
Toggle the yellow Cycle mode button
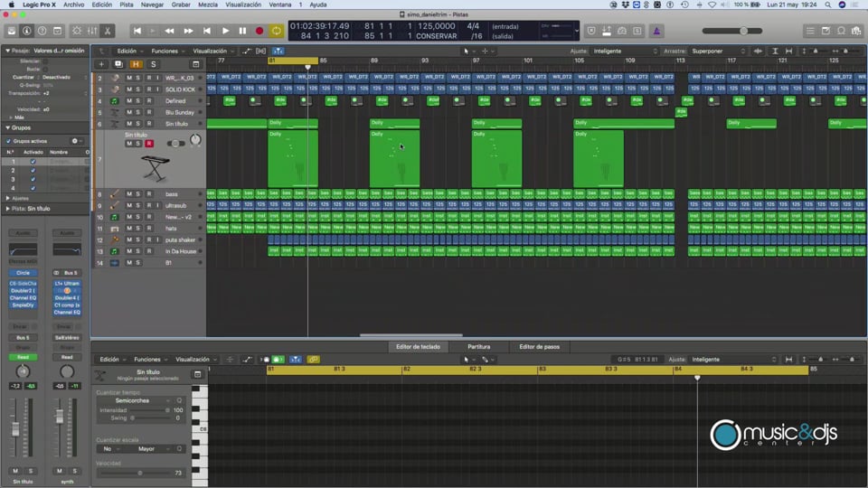point(276,31)
